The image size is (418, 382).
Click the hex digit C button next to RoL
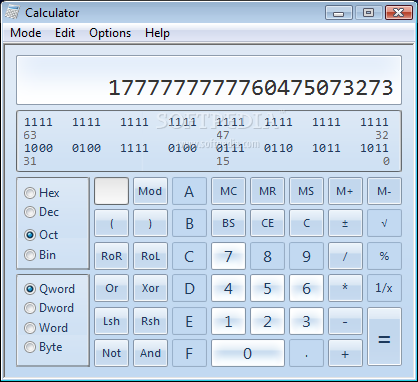click(189, 256)
